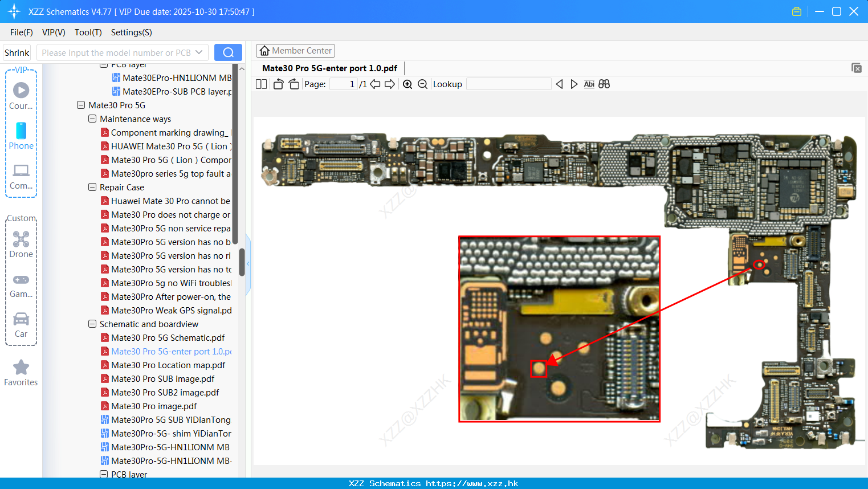Viewport: 868px width, 489px height.
Task: Open HUAWEI Mate30 Pro 5G ( Lion ) PDF
Action: [166, 146]
